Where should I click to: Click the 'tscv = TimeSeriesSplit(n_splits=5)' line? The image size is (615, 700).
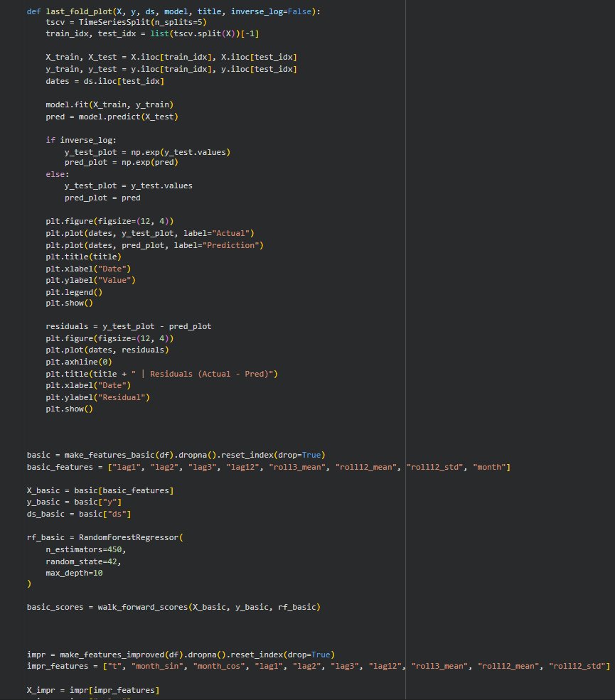pyautogui.click(x=126, y=22)
